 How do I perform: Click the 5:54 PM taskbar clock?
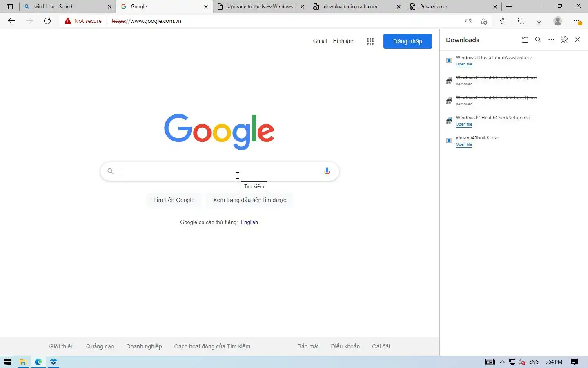pos(554,362)
